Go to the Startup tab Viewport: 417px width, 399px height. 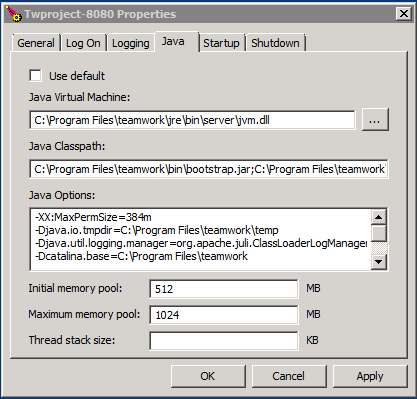click(221, 43)
